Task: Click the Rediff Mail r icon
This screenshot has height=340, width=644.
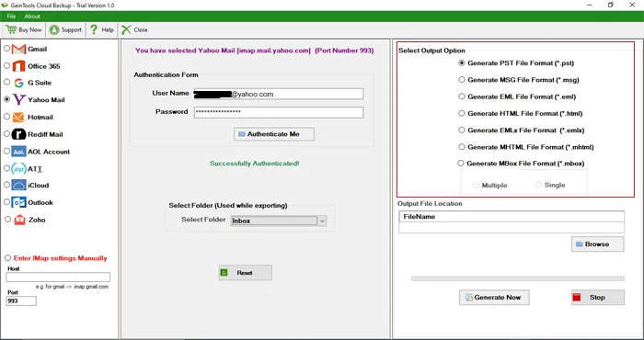Action: coord(19,134)
